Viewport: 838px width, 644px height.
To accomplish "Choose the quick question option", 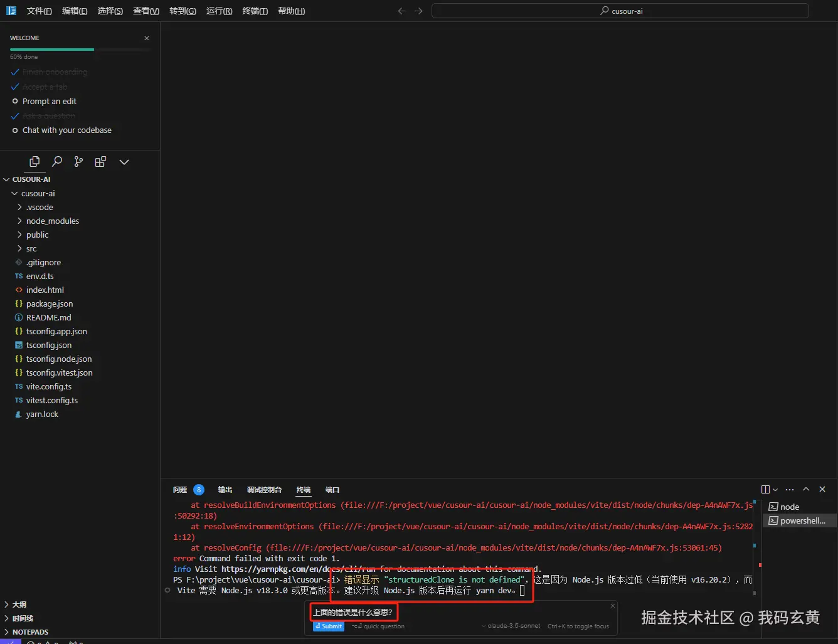I will pos(378,626).
